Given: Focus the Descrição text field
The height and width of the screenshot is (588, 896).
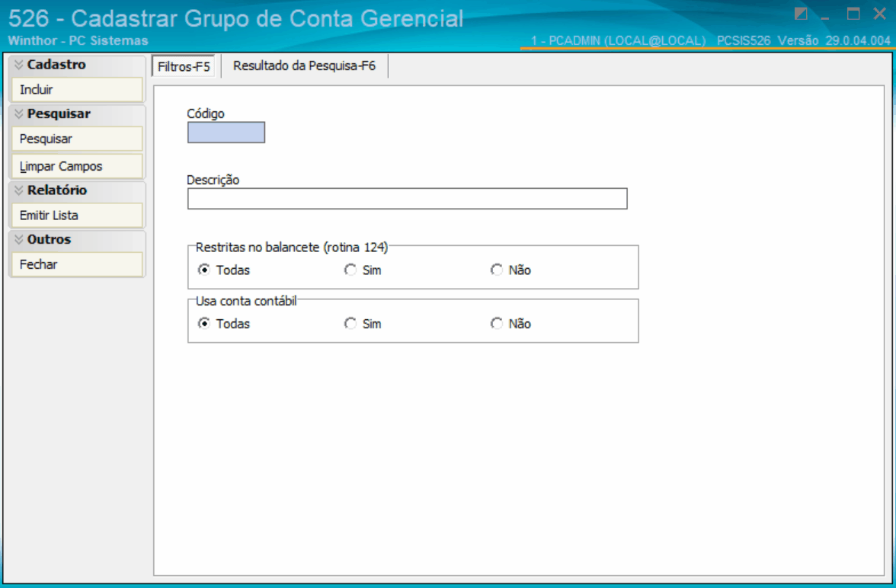Looking at the screenshot, I should (x=408, y=199).
